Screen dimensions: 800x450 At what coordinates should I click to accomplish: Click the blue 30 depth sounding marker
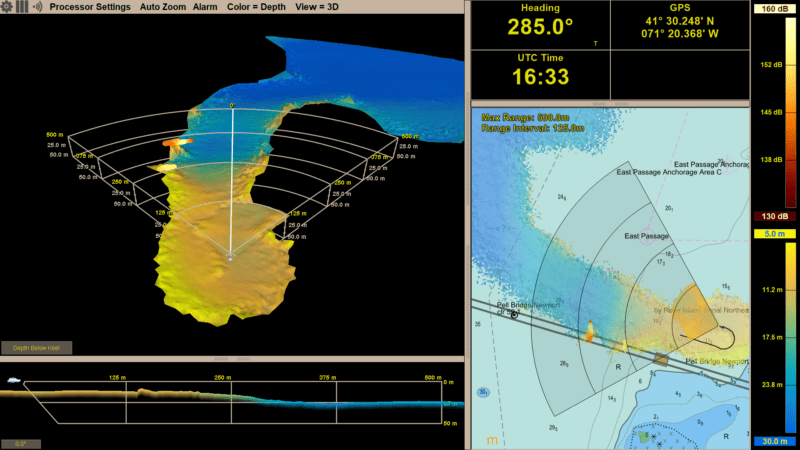point(482,393)
